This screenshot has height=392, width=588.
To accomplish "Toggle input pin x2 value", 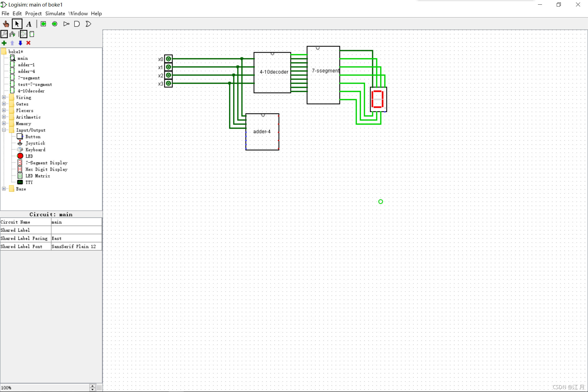I will click(169, 75).
